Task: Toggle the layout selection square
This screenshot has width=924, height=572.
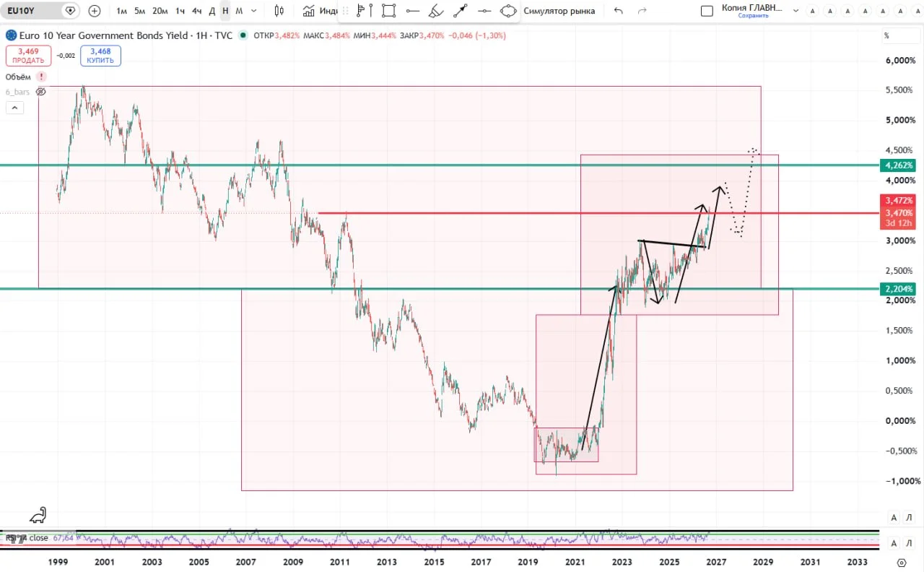Action: [x=707, y=11]
